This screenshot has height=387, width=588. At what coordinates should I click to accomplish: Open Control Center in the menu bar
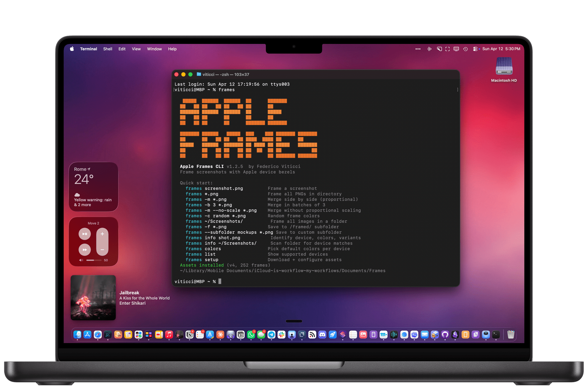click(475, 49)
